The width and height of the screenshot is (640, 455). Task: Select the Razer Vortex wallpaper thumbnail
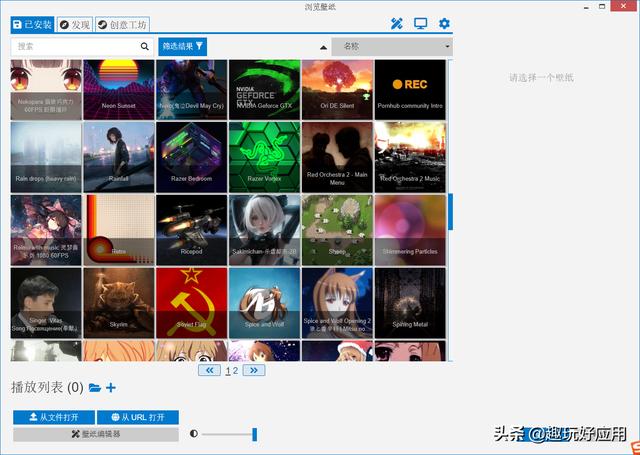pos(264,156)
